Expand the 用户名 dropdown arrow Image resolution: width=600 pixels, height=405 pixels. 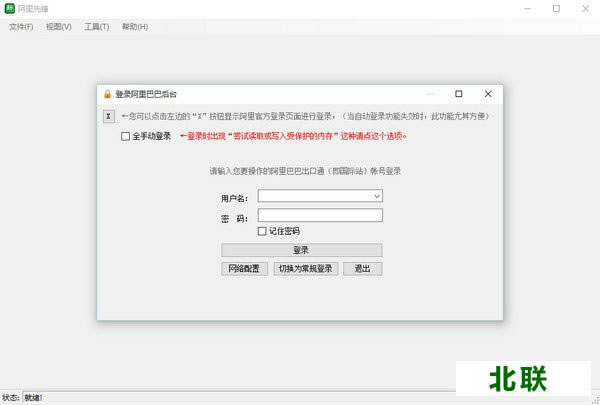tap(377, 197)
